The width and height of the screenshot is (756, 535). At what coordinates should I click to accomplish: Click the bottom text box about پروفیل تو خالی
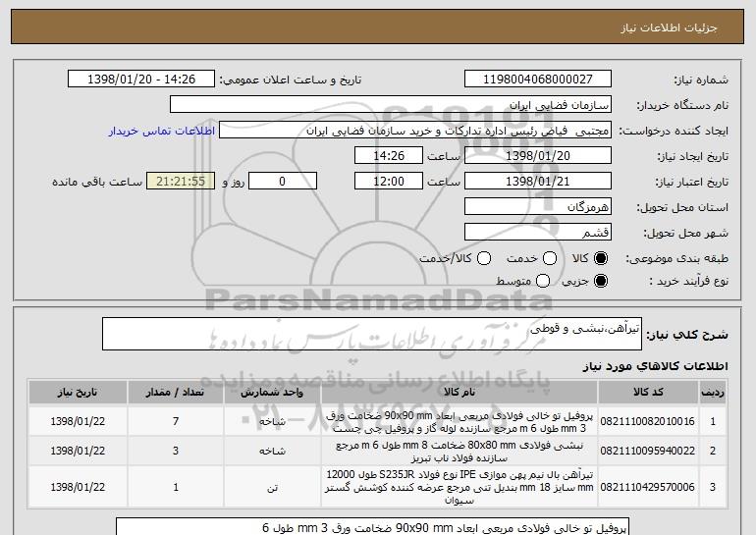pos(373,527)
